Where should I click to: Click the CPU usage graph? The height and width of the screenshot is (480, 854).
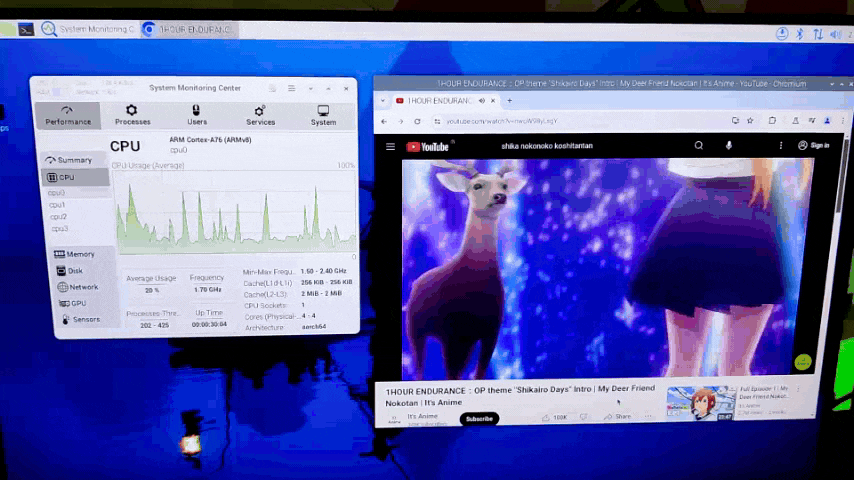pyautogui.click(x=235, y=212)
